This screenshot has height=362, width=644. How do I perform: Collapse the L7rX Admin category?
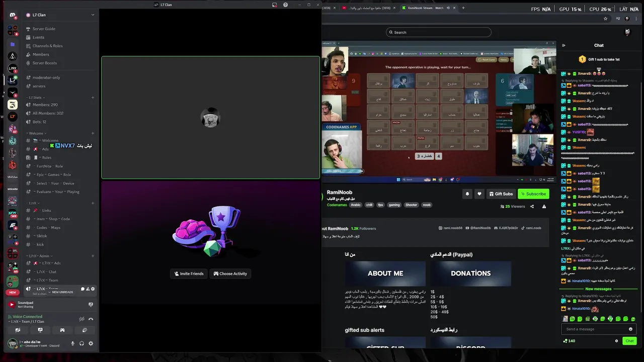click(39, 256)
